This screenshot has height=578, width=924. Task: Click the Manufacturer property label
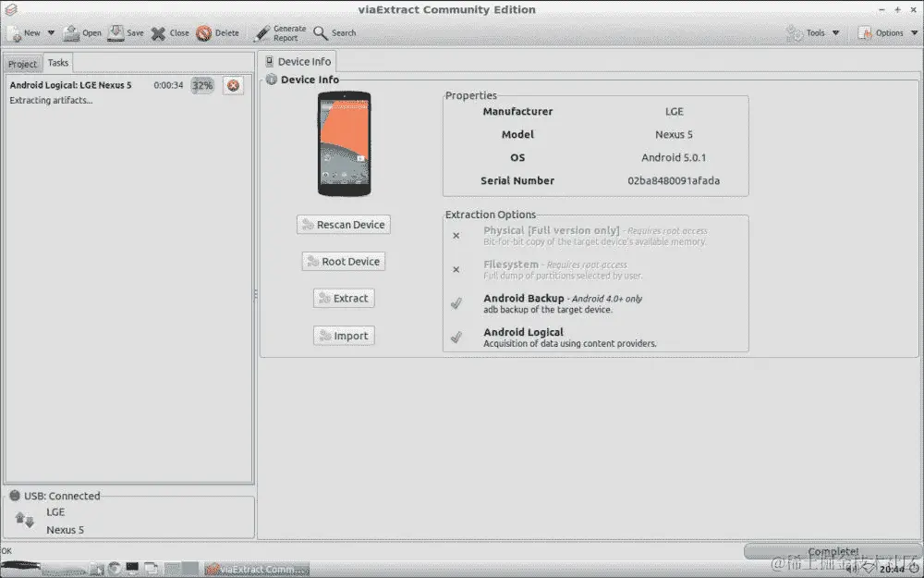[x=517, y=112]
